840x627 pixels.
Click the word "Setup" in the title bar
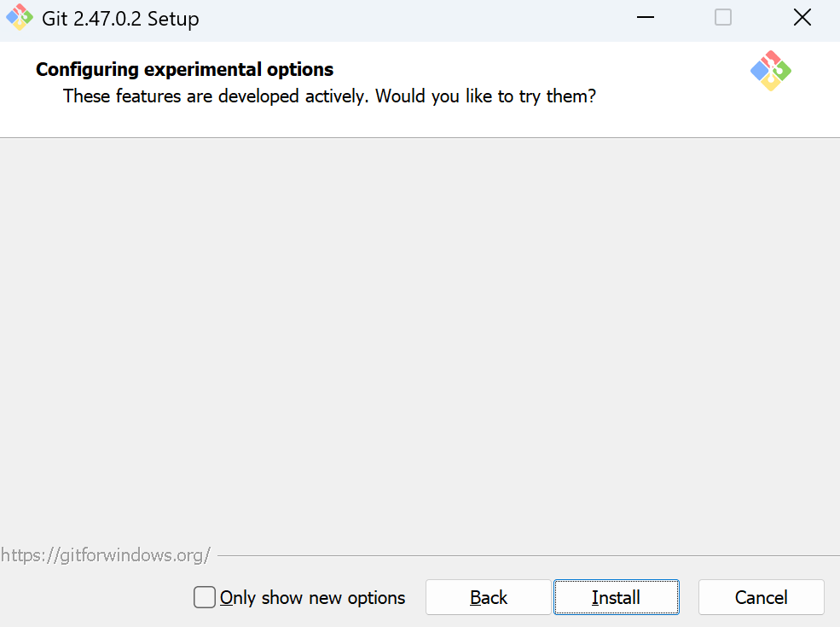[173, 19]
